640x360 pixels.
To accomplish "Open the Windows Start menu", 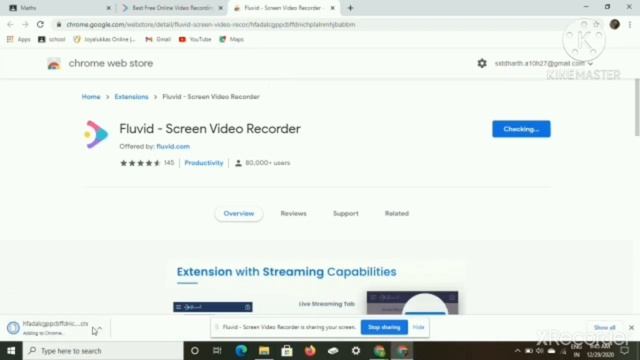I will click(x=11, y=351).
